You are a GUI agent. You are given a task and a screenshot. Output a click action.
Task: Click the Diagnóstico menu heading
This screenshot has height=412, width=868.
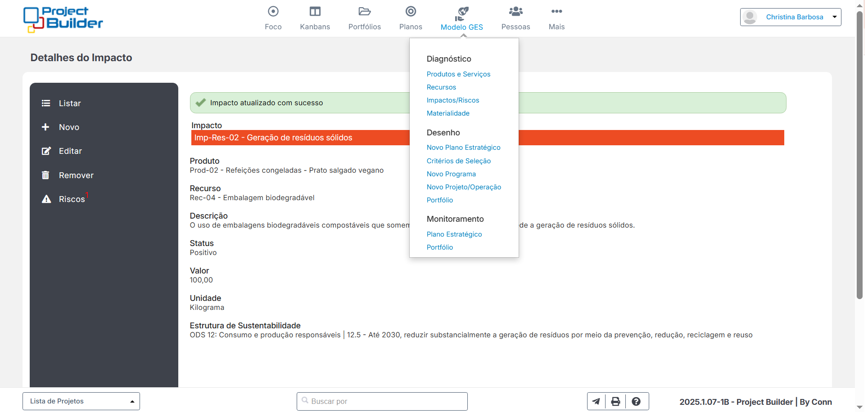click(x=449, y=59)
